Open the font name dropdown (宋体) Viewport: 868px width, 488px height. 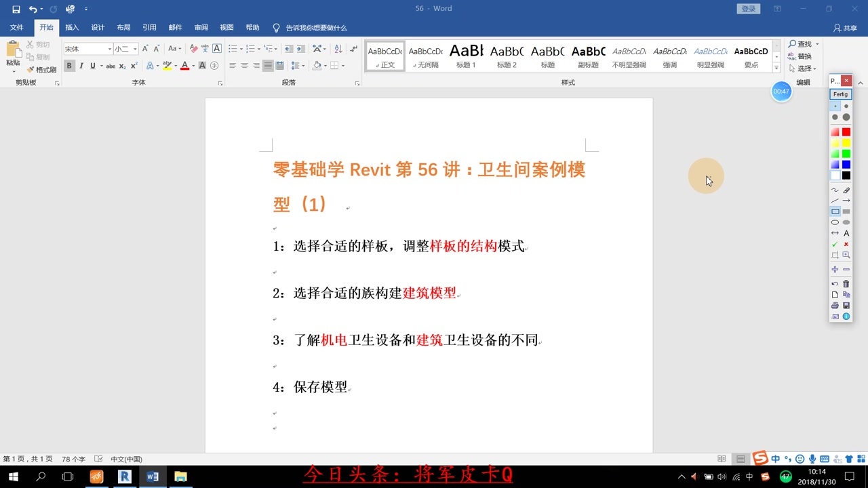tap(110, 49)
